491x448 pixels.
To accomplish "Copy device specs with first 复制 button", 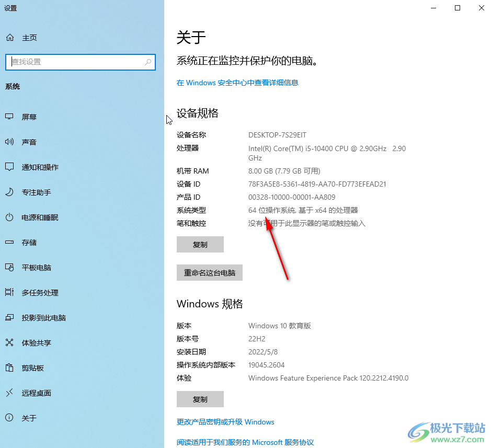I will click(x=200, y=245).
